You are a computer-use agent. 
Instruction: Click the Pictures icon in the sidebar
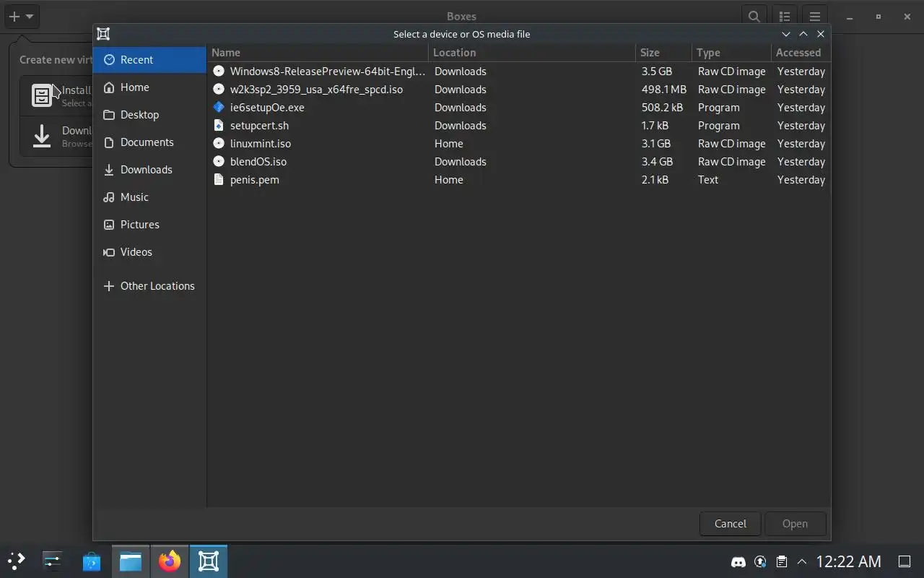coord(109,225)
